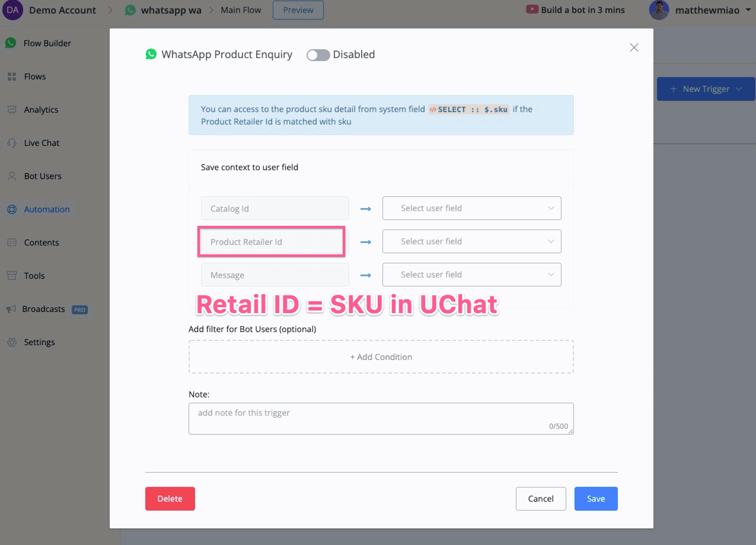Click the DA account avatar

[x=12, y=10]
